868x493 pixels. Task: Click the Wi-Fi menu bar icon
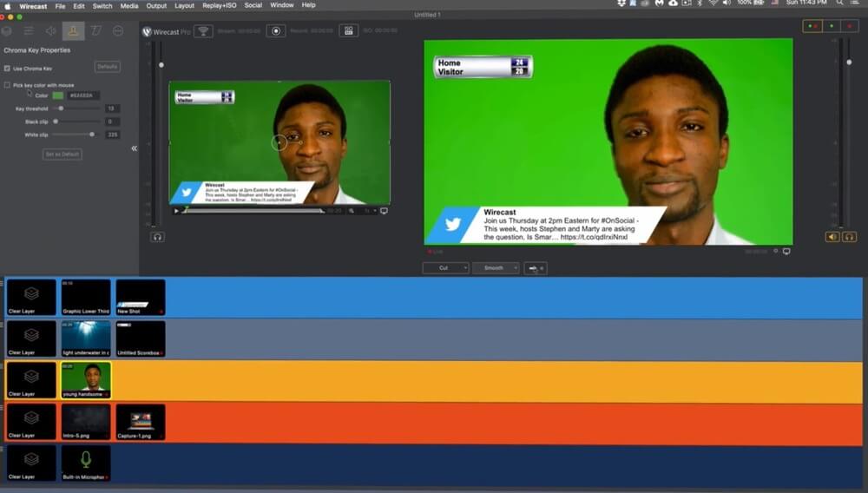point(713,3)
